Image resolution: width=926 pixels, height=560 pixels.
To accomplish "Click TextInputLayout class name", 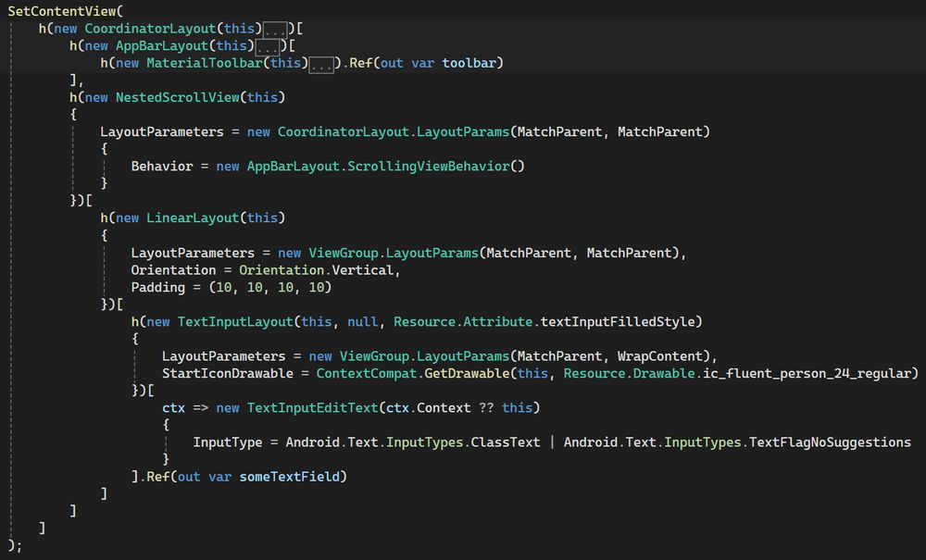I will [x=235, y=321].
